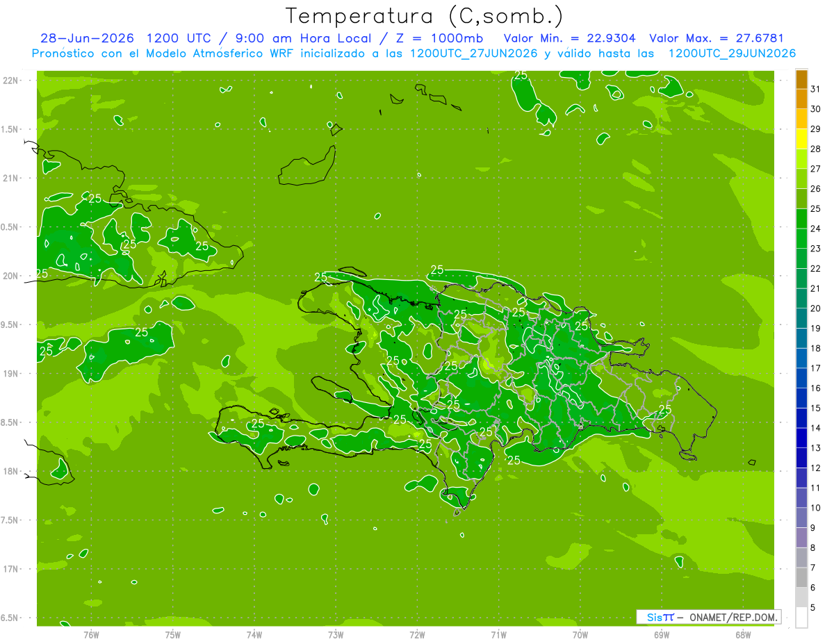The height and width of the screenshot is (644, 834).
Task: Click legend value 20
Action: tap(816, 308)
